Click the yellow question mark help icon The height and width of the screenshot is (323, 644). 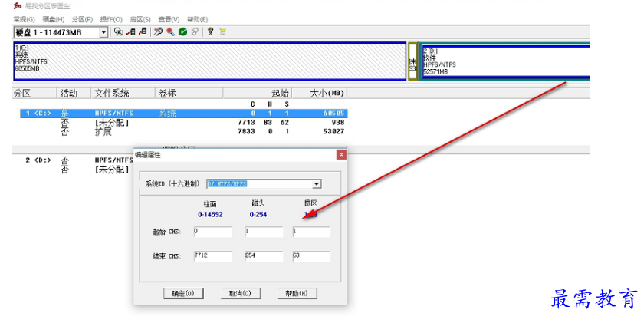(x=210, y=31)
